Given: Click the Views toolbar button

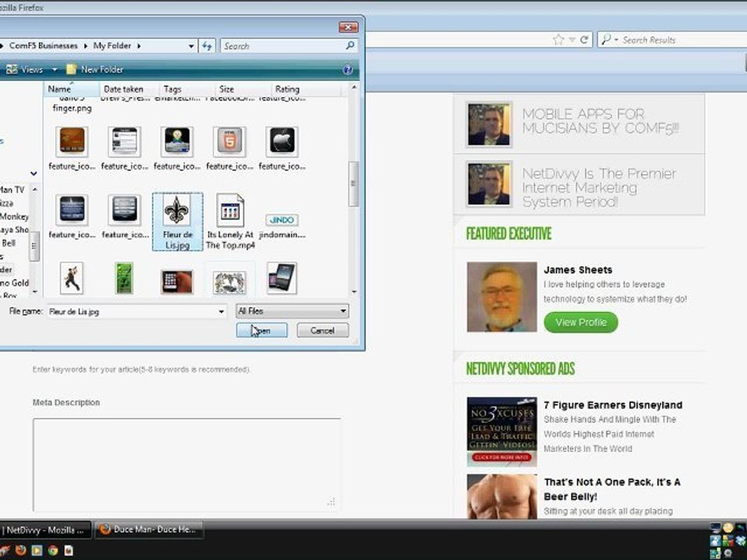Looking at the screenshot, I should coord(25,69).
